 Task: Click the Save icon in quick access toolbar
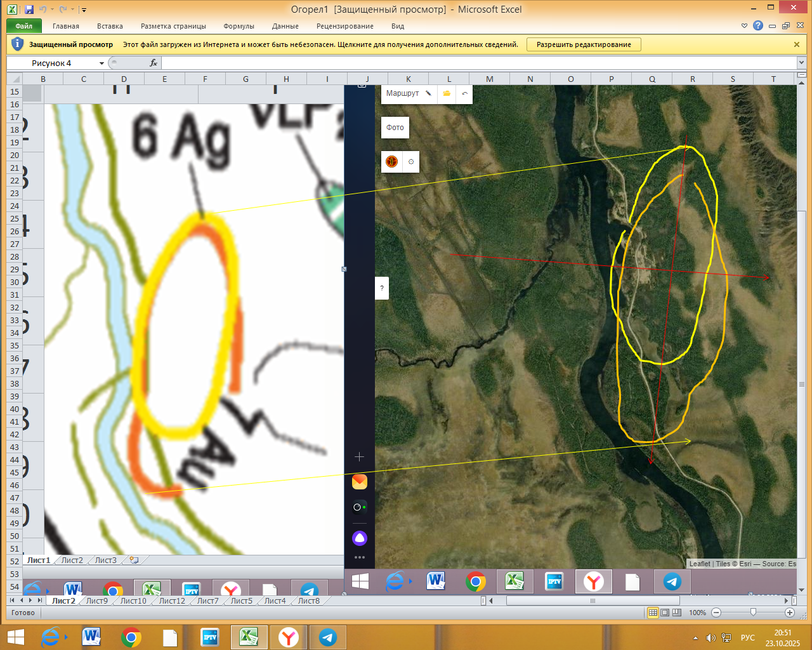tap(29, 10)
